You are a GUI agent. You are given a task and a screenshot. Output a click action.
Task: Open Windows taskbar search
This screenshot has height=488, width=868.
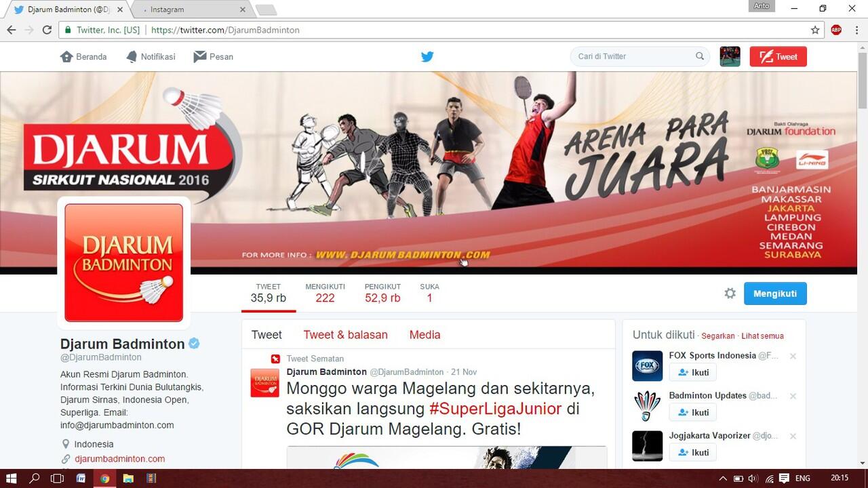click(x=34, y=478)
